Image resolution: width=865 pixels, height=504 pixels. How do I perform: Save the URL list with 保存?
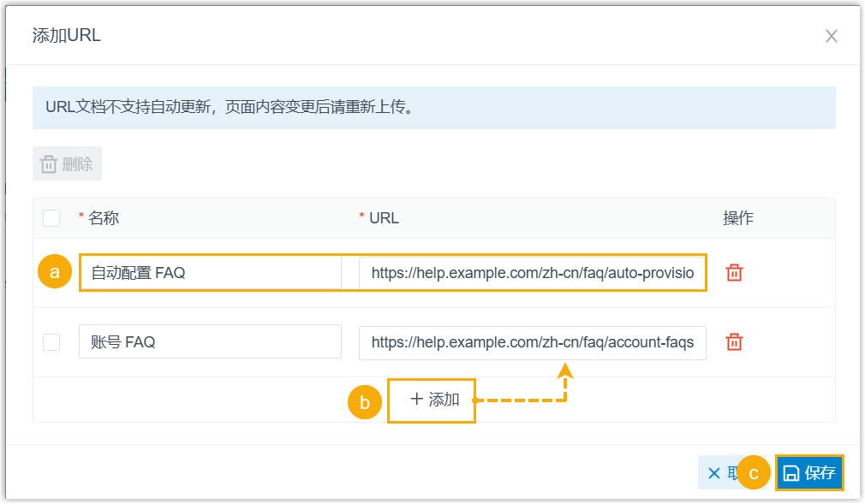tap(810, 473)
